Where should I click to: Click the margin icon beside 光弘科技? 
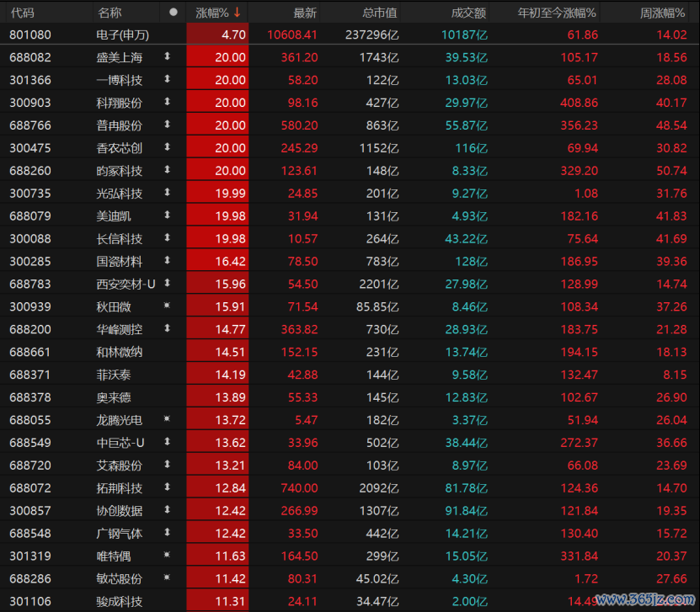(x=168, y=192)
